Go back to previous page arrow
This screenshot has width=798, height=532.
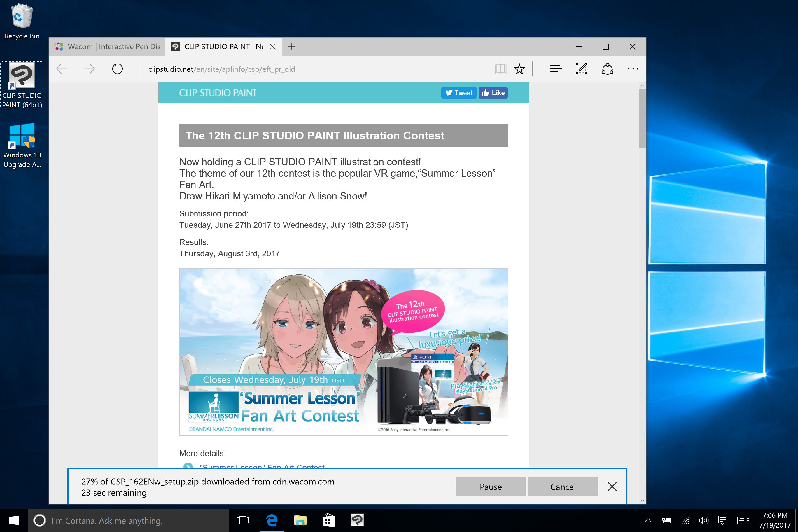[x=62, y=69]
